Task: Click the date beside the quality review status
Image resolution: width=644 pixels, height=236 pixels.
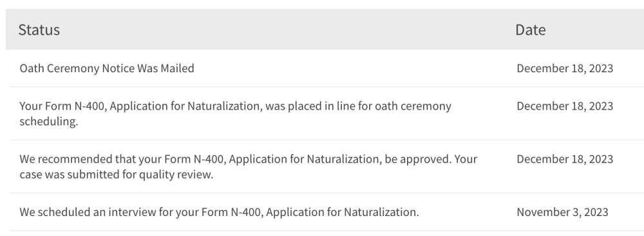Action: coord(565,159)
